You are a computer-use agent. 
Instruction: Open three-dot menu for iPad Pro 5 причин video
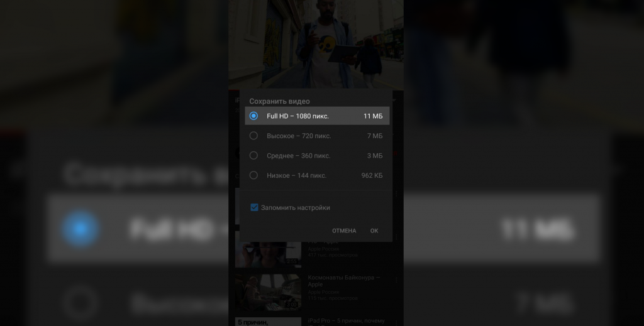click(x=396, y=323)
